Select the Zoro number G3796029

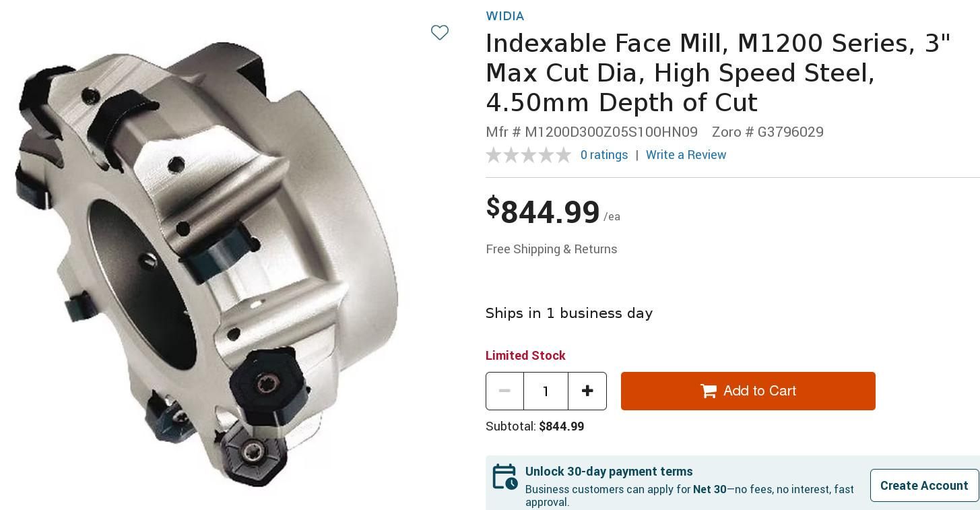click(x=766, y=132)
